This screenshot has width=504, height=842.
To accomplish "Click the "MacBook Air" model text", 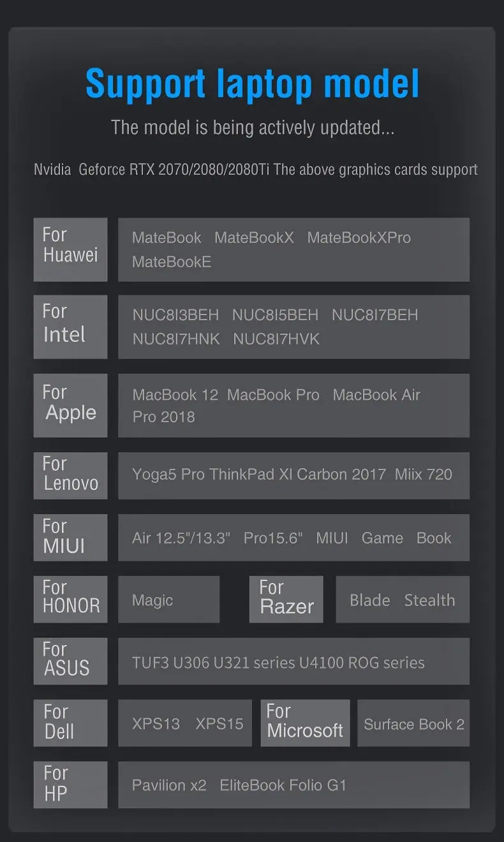I will coord(376,395).
